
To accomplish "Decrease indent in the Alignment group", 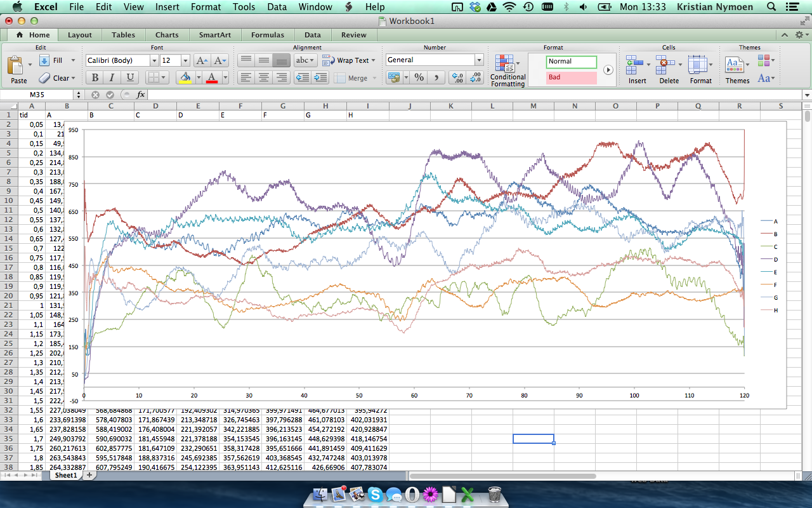I will tap(303, 77).
